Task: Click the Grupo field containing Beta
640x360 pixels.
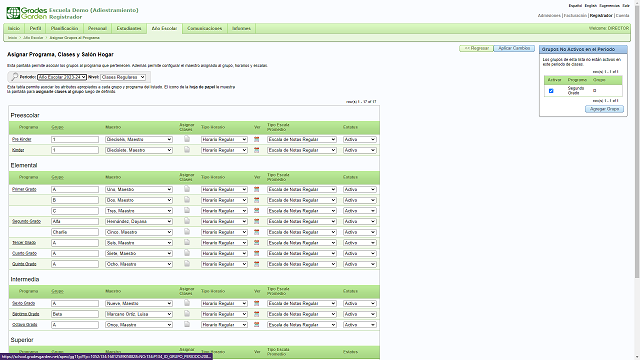Action: pos(75,314)
